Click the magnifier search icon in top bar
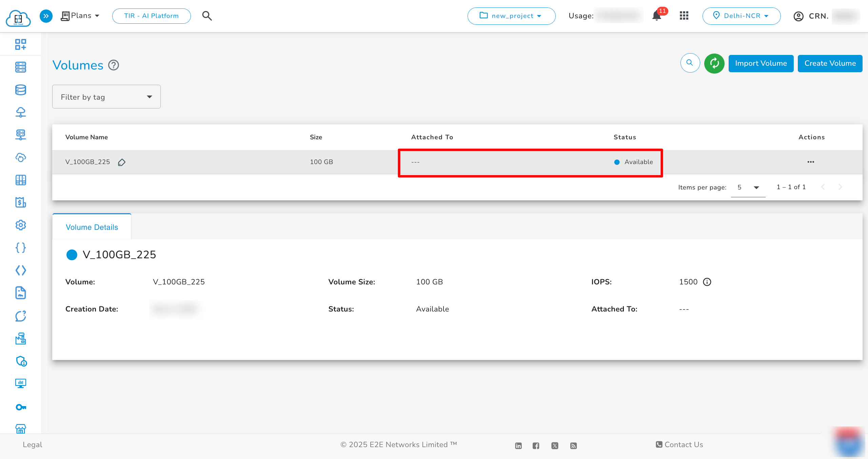Screen dimensions: 868x459 (x=207, y=16)
